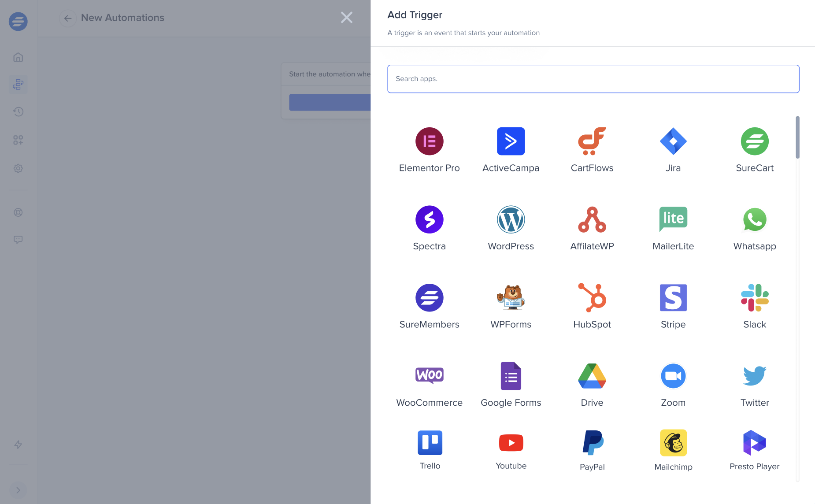Image resolution: width=815 pixels, height=504 pixels.
Task: Click inside the Search apps field
Action: click(593, 78)
